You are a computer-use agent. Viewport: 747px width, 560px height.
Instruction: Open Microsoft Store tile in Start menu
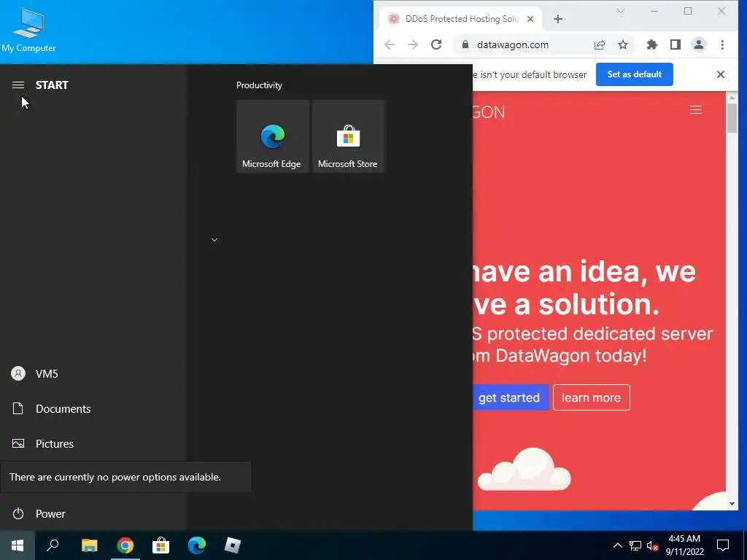tap(348, 136)
